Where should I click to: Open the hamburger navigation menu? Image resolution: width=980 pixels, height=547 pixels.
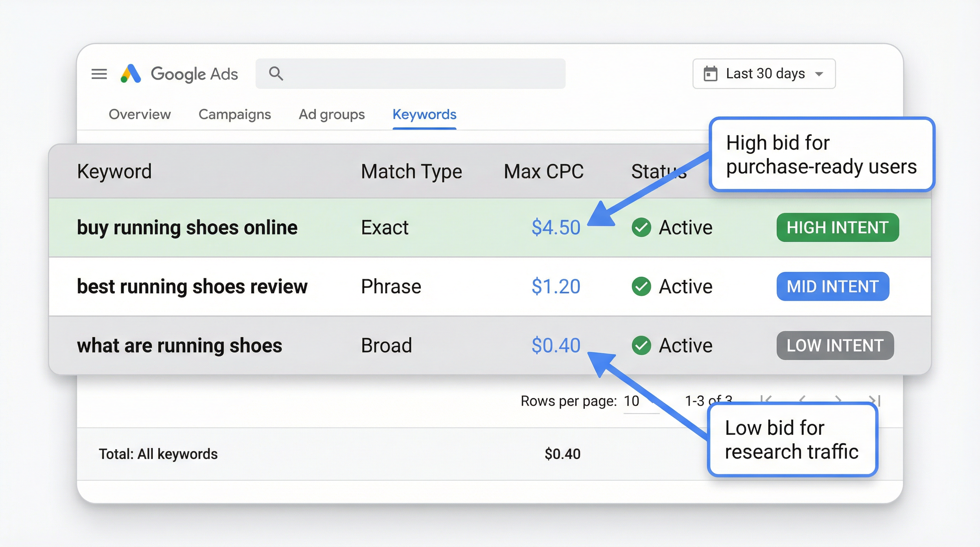click(99, 74)
